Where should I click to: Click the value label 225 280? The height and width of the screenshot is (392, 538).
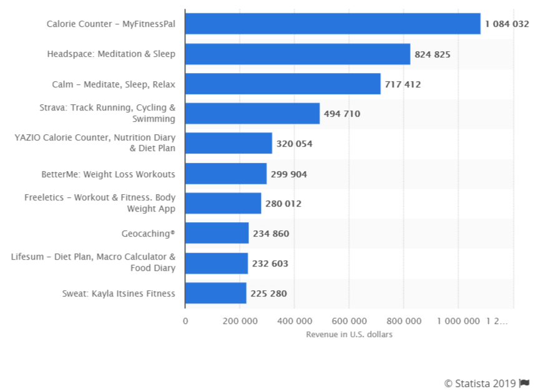point(268,293)
